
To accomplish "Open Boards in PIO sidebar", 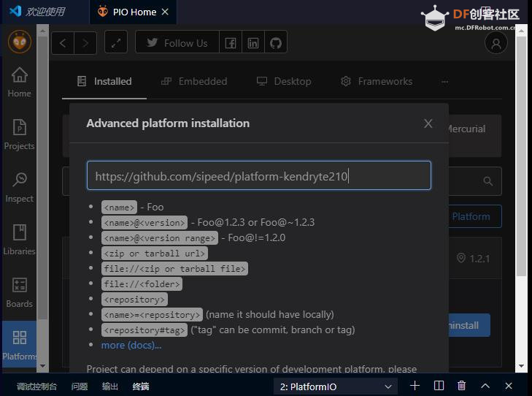I will [20, 293].
